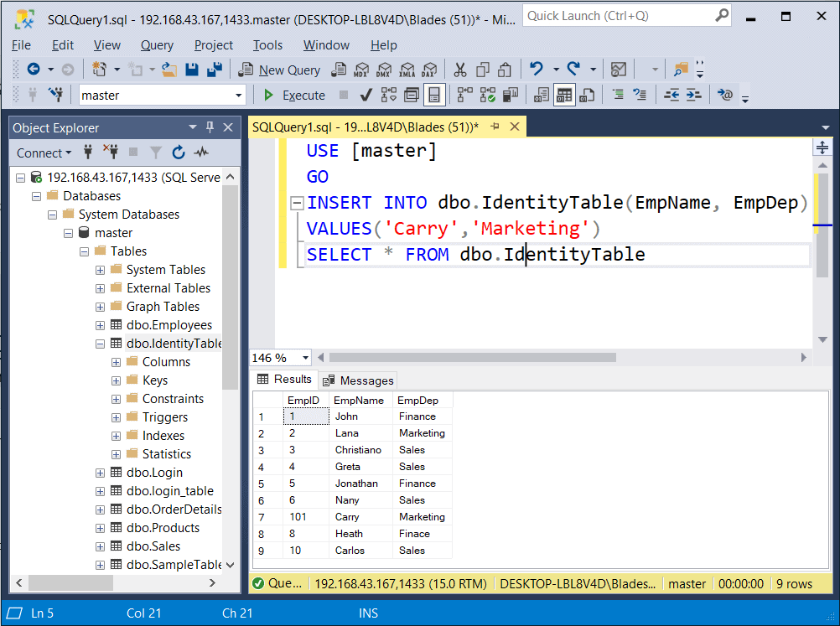Open the Query menu
The width and height of the screenshot is (840, 626).
pyautogui.click(x=157, y=45)
